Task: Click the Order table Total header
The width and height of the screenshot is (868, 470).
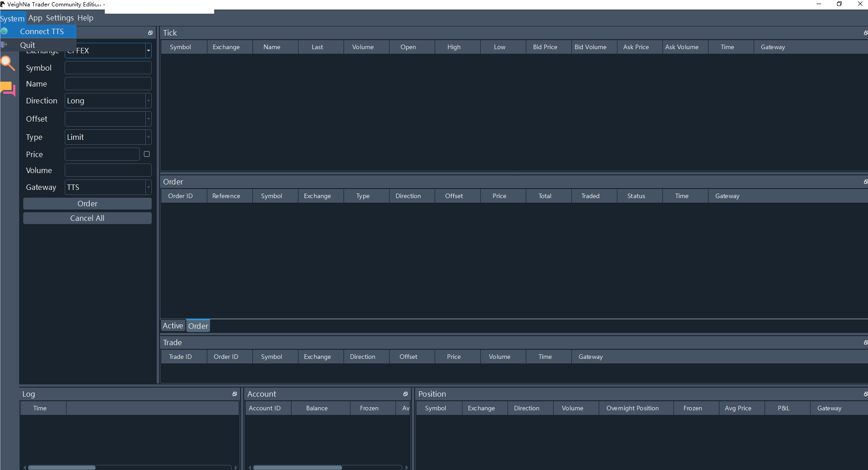Action: [x=549, y=196]
